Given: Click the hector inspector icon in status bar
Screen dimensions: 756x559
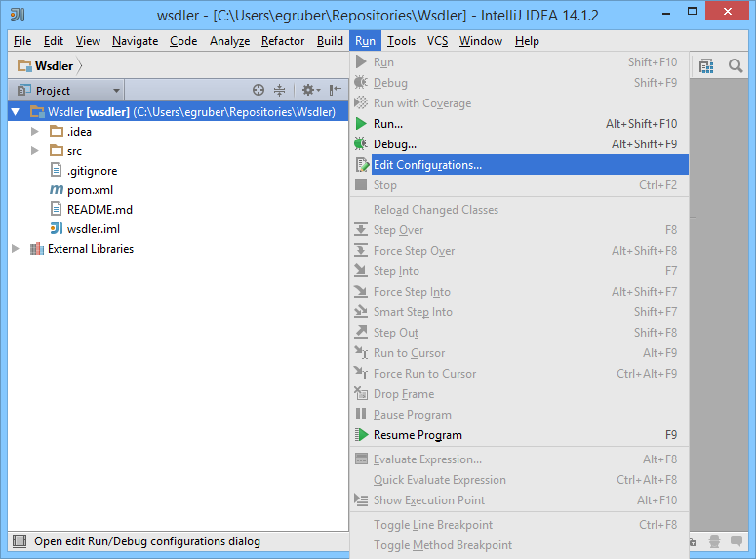Looking at the screenshot, I should point(714,541).
